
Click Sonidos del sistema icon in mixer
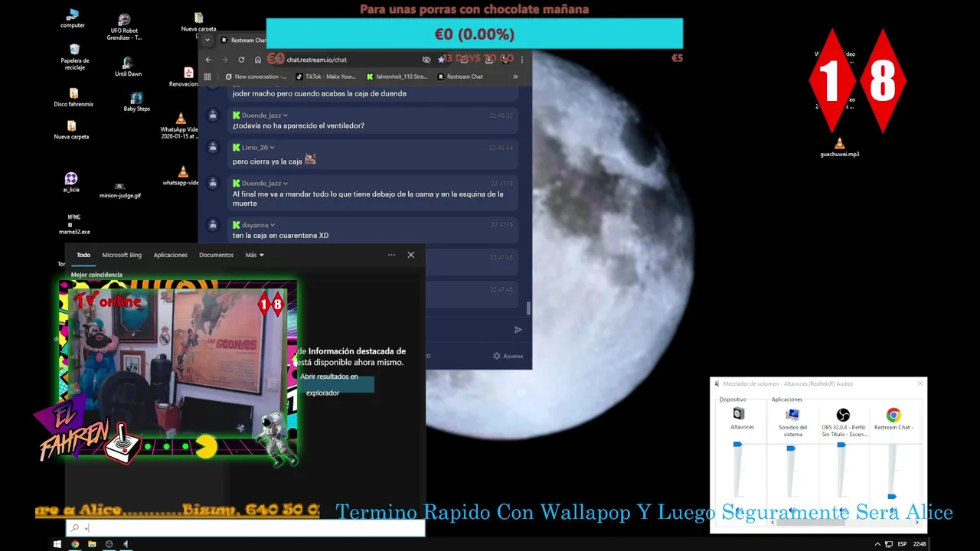[x=792, y=414]
